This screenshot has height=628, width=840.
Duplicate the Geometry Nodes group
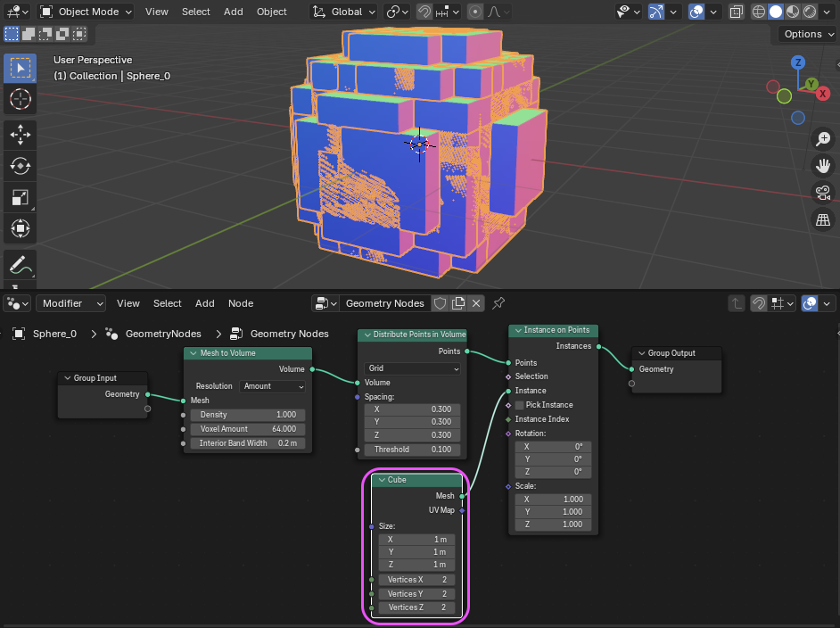click(458, 303)
